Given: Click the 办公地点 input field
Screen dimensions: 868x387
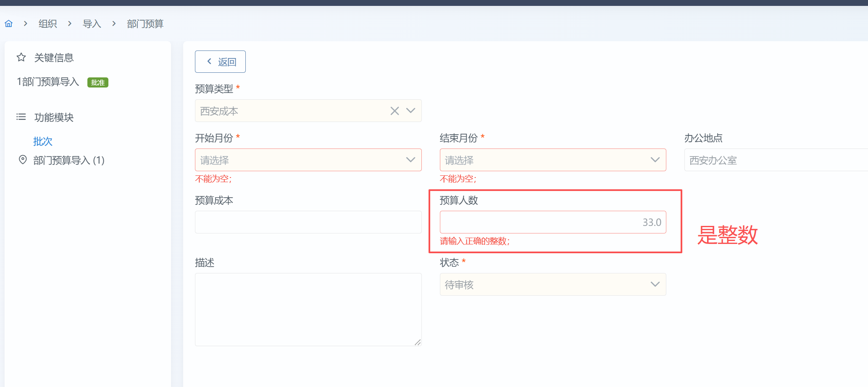Looking at the screenshot, I should click(x=775, y=160).
